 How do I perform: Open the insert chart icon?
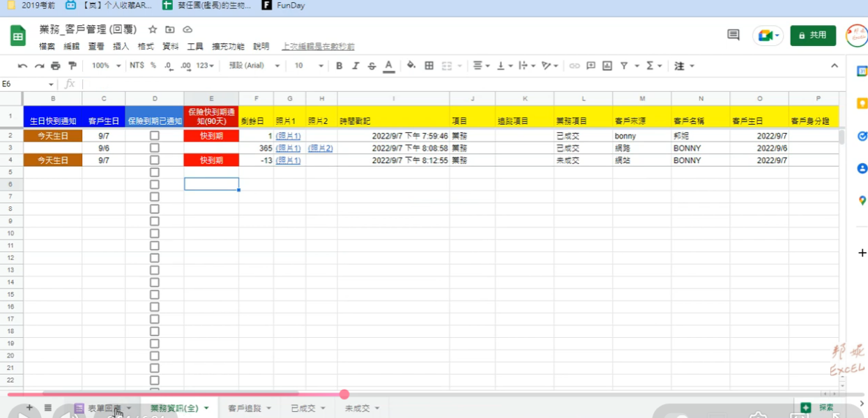point(606,65)
